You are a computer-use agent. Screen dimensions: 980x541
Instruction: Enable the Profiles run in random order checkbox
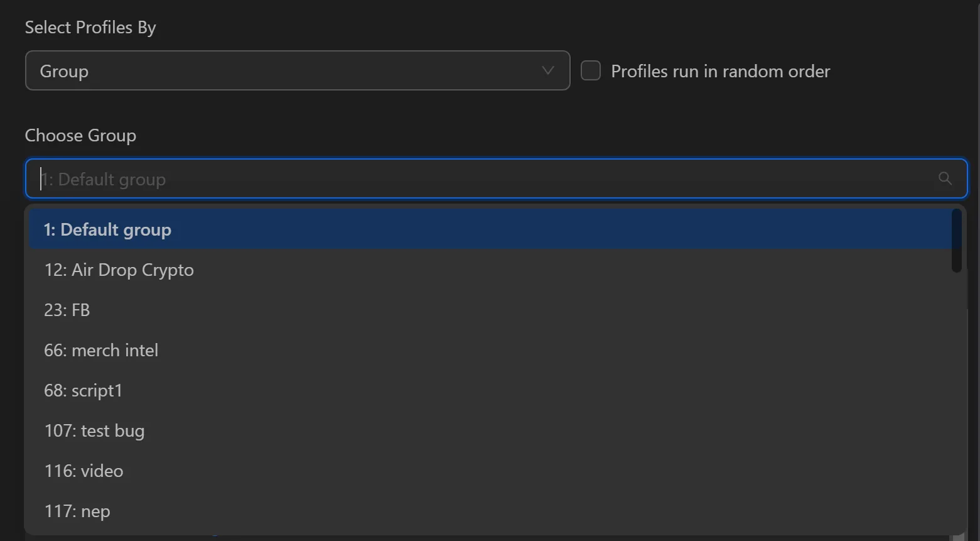coord(590,70)
